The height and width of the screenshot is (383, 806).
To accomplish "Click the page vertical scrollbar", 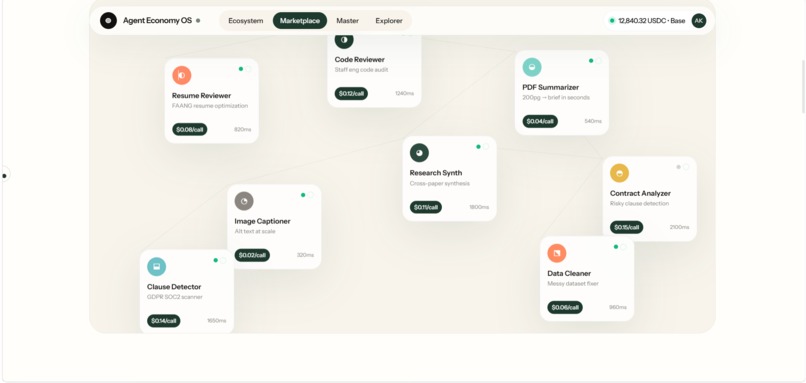I will (x=803, y=86).
